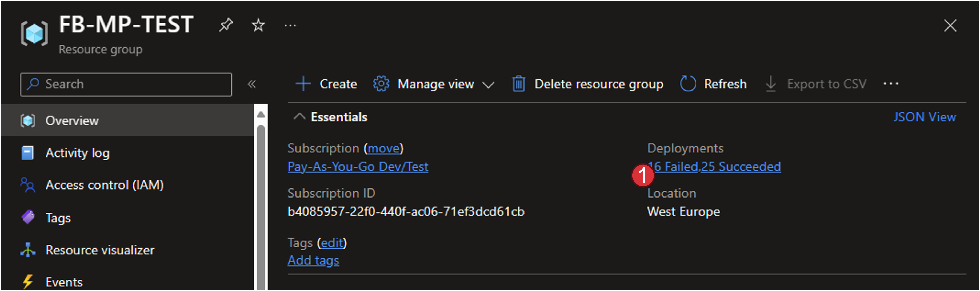Viewport: 980px width, 291px height.
Task: Collapse the left navigation menu
Action: point(251,84)
